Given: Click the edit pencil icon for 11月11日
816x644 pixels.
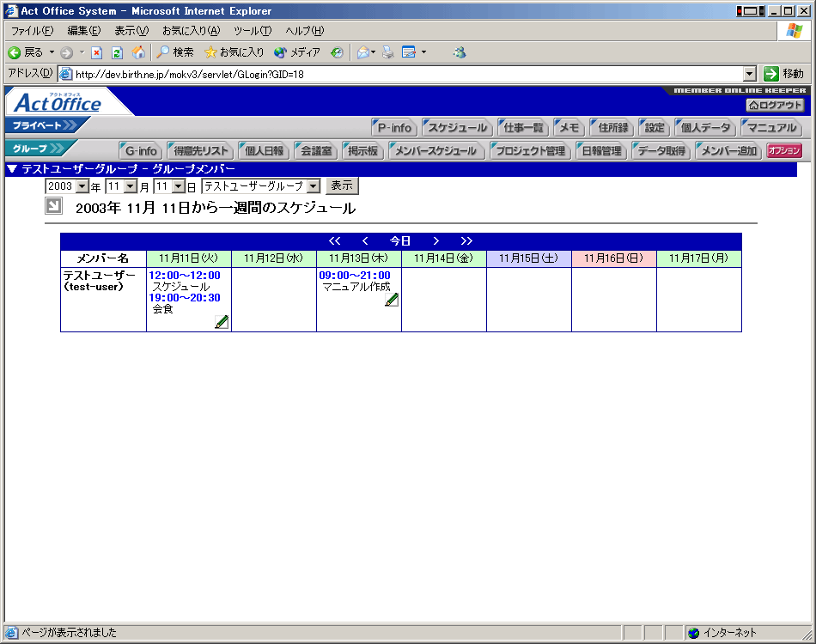Looking at the screenshot, I should (x=222, y=322).
